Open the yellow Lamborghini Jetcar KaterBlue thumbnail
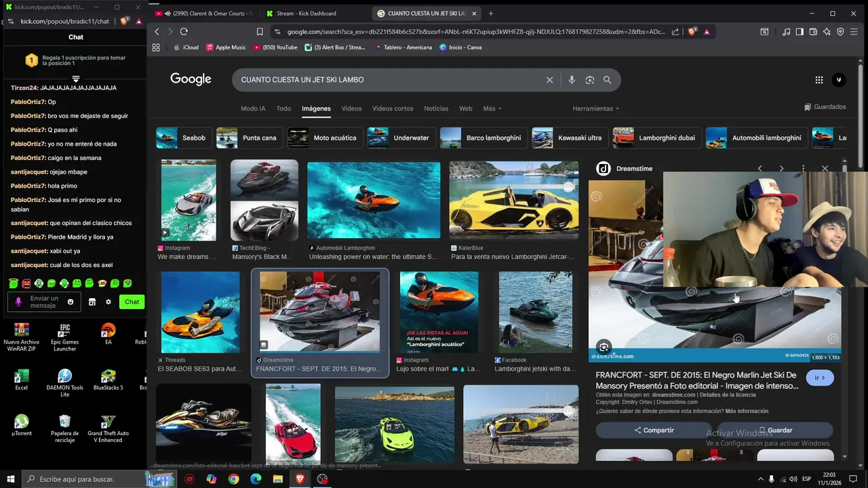Screen dimensions: 868x488 pos(514,201)
